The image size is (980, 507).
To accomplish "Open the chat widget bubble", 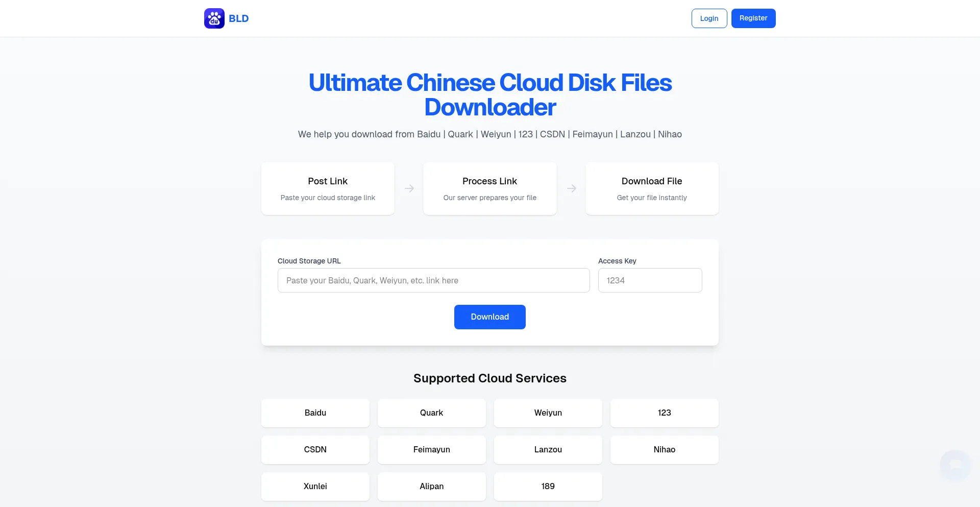I will tap(954, 465).
